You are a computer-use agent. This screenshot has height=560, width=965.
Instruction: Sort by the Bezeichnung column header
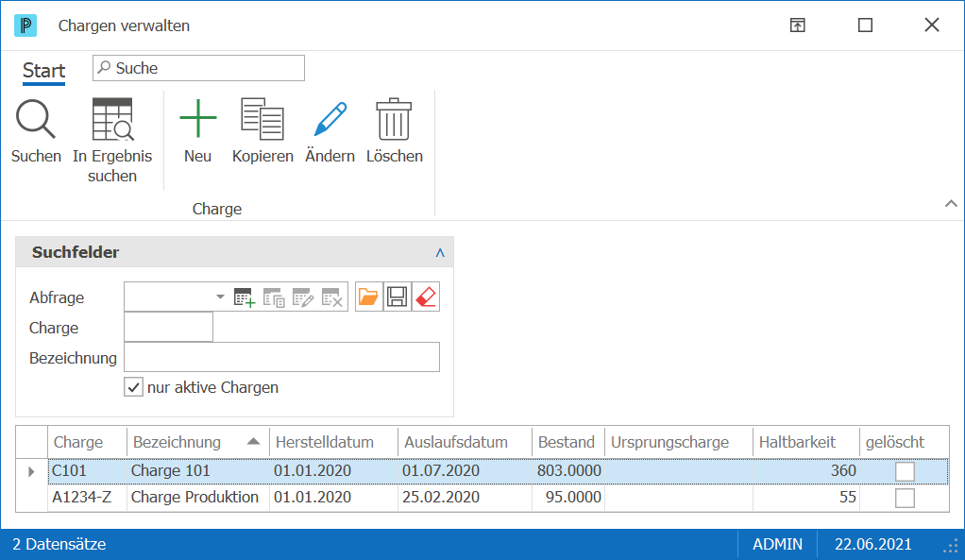pyautogui.click(x=197, y=442)
